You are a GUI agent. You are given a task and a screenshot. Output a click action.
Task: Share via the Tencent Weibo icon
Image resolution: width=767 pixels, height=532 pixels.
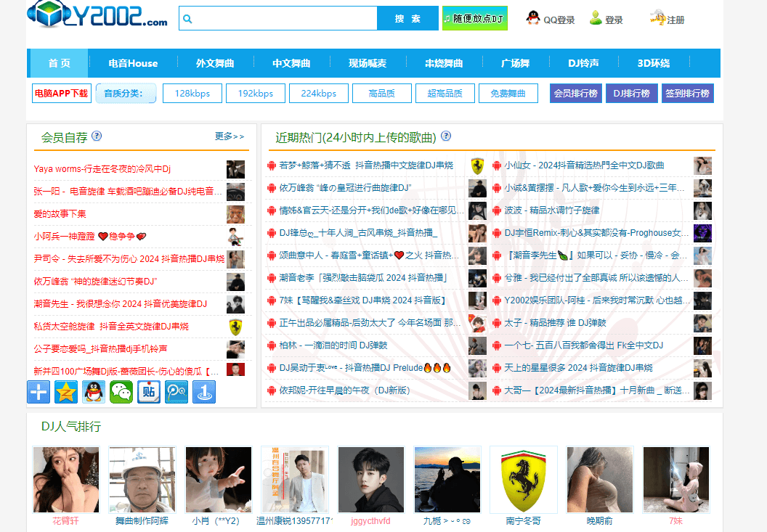point(176,392)
